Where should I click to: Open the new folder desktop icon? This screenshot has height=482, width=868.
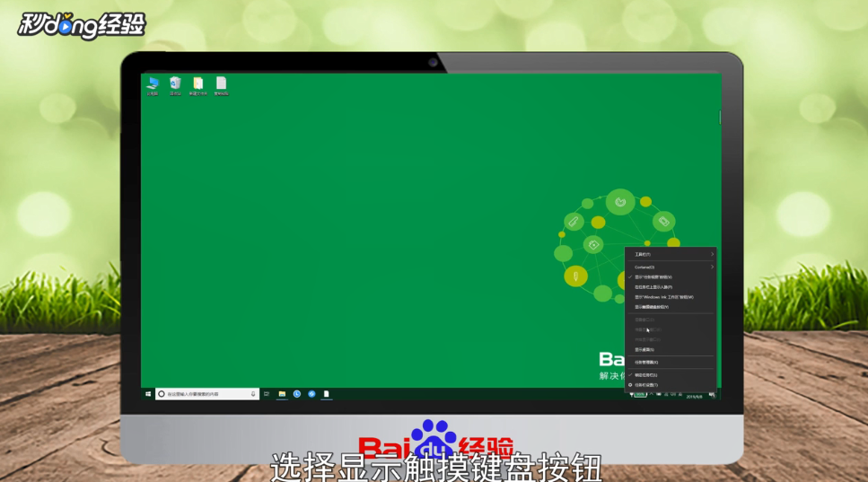pyautogui.click(x=198, y=86)
